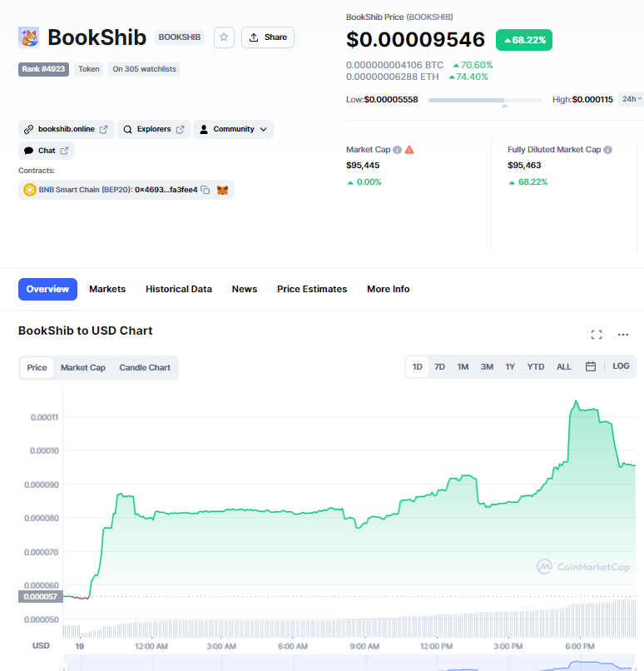Switch to Candle Chart view
644x671 pixels.
(145, 368)
